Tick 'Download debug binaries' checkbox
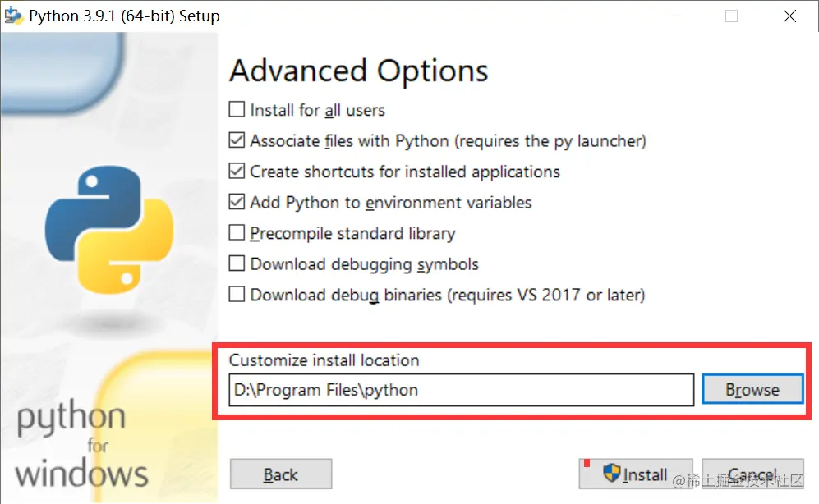 pos(237,294)
